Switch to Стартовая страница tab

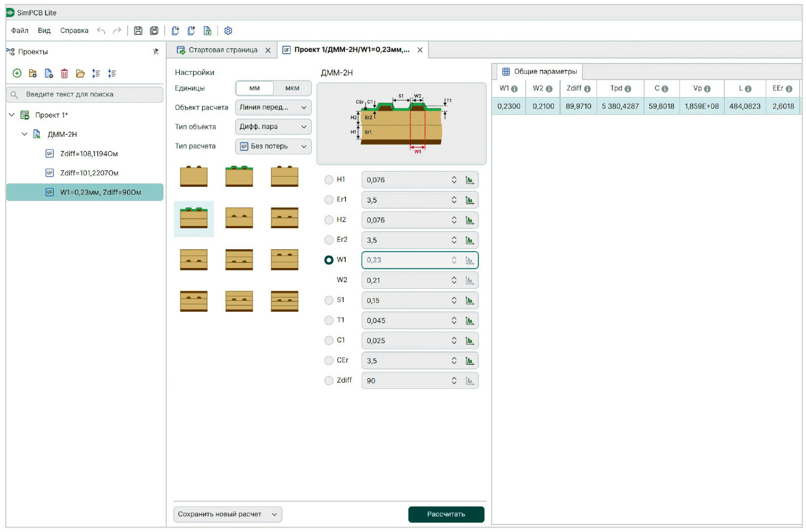click(223, 50)
